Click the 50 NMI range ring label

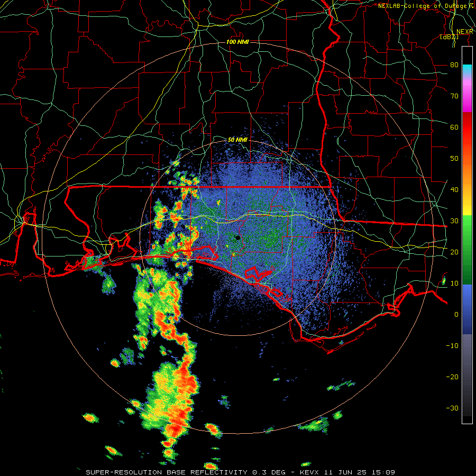click(x=237, y=140)
